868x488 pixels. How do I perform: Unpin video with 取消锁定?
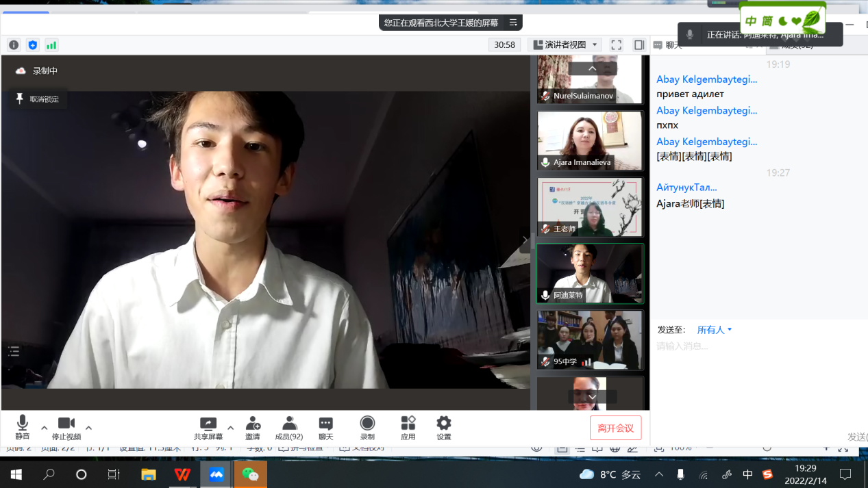(38, 99)
